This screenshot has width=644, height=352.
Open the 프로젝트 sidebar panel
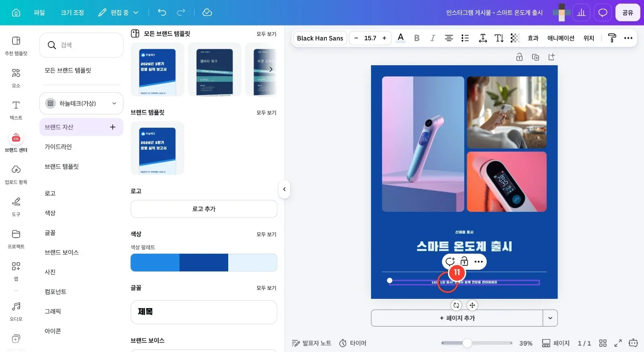pyautogui.click(x=16, y=239)
